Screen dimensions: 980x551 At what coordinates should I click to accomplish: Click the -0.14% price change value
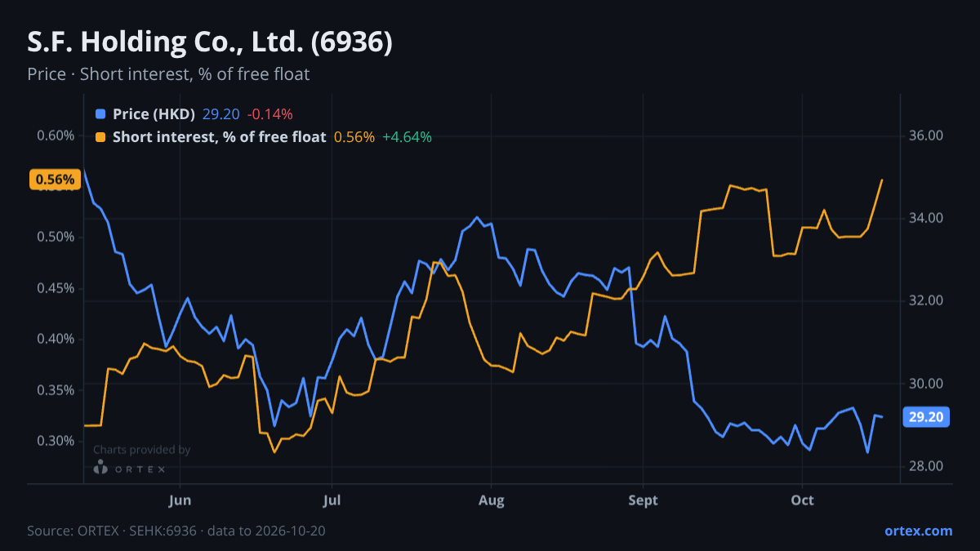point(269,114)
